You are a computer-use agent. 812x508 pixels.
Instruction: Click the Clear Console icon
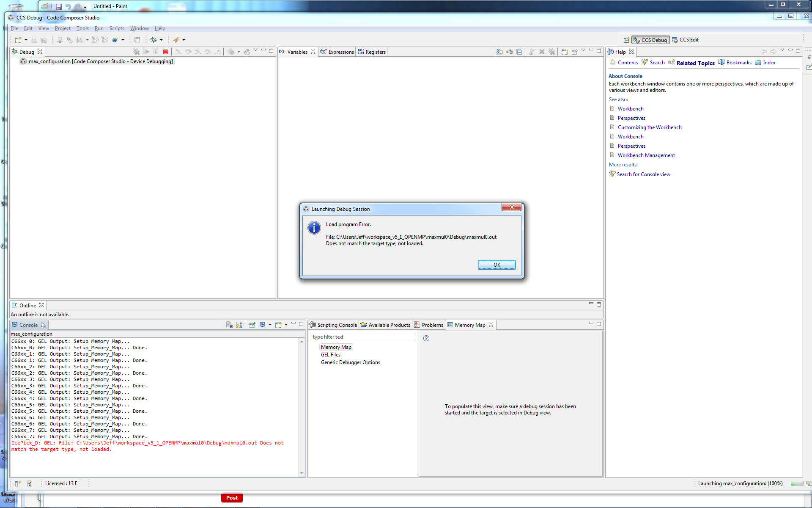click(x=229, y=325)
